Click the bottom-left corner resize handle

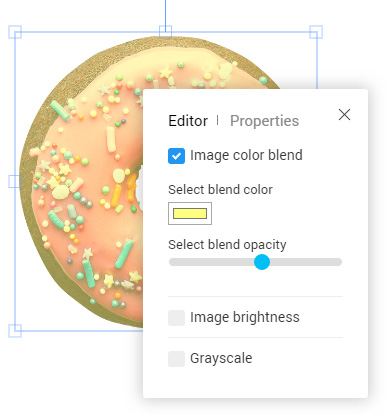[15, 331]
